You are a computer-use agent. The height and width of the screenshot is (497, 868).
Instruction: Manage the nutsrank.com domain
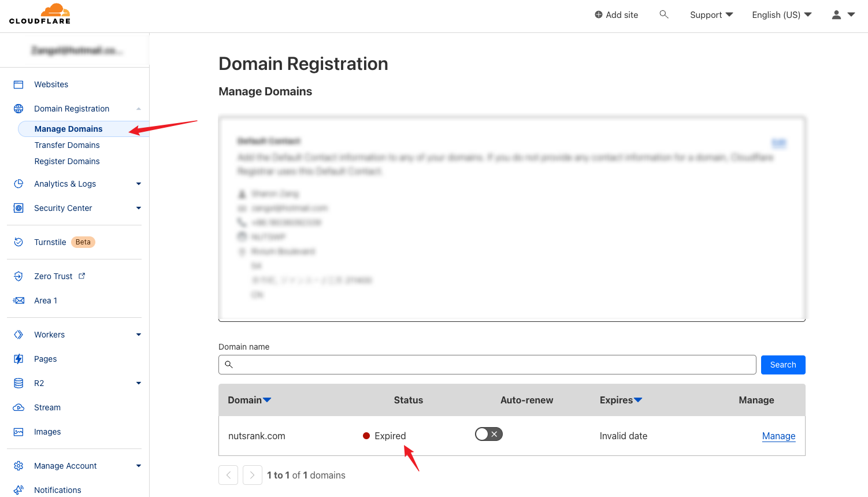778,436
